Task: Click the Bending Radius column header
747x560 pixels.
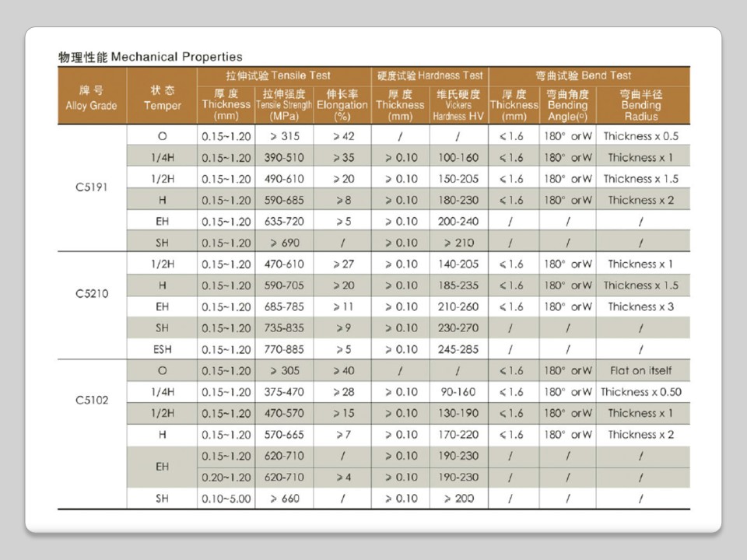Action: pyautogui.click(x=640, y=105)
